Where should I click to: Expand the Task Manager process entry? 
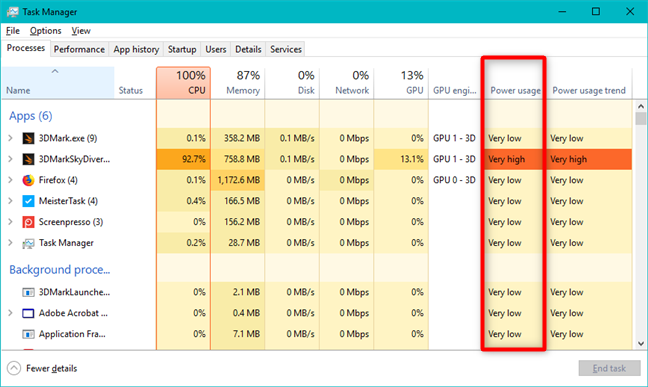point(10,243)
